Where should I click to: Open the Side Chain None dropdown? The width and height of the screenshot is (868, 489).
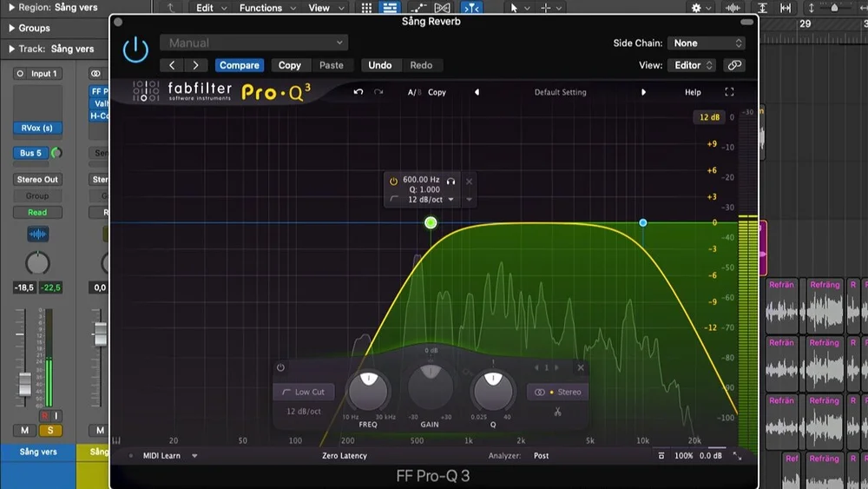point(707,43)
